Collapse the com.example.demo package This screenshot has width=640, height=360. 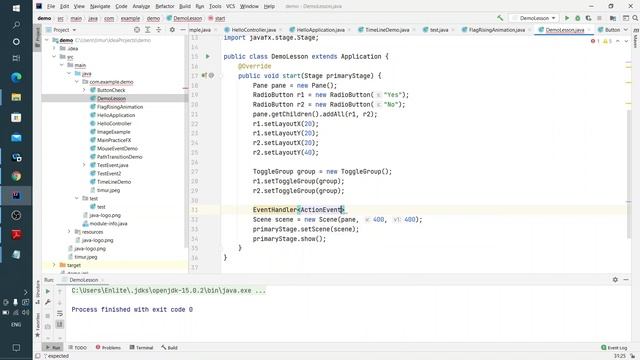[77, 82]
